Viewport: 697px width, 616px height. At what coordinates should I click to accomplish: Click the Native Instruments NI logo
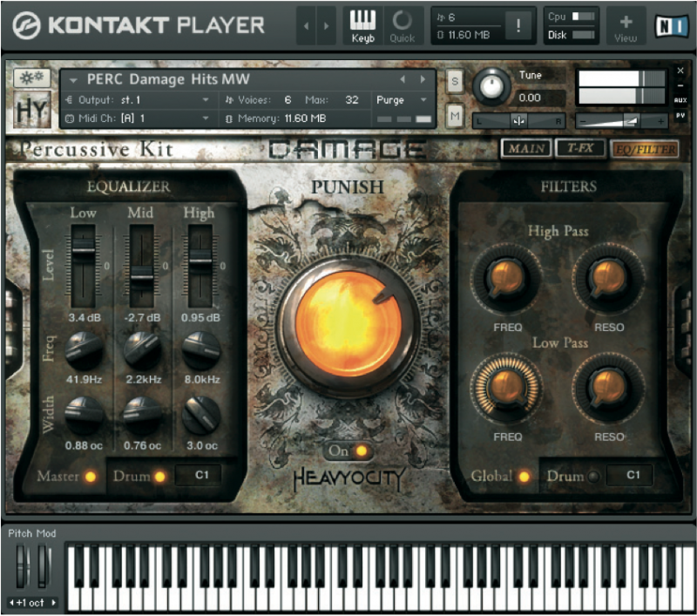tap(671, 26)
